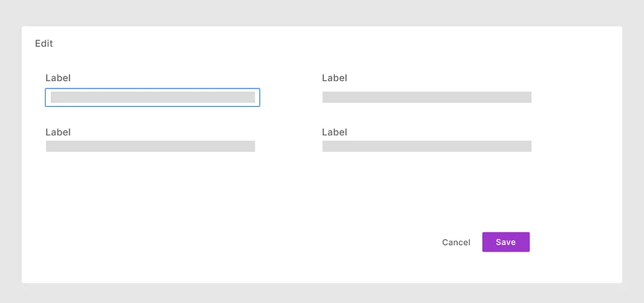Select the top-right Label text

tap(334, 78)
